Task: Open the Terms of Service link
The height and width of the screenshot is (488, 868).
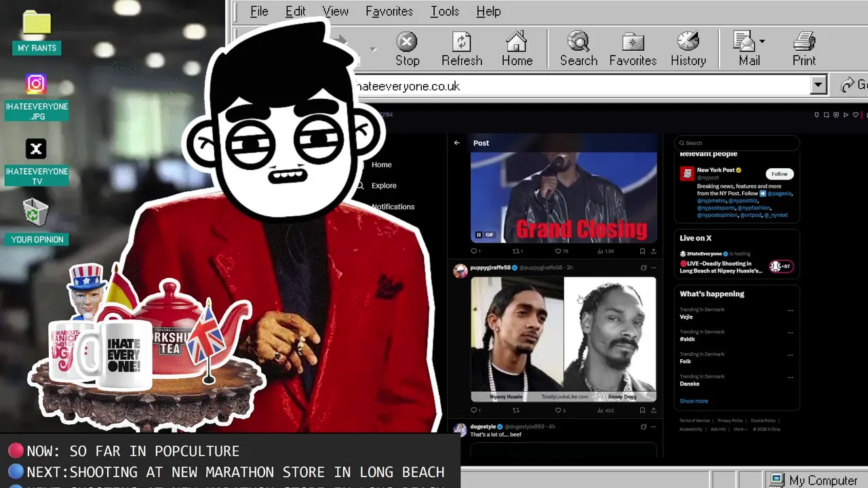Action: point(694,421)
